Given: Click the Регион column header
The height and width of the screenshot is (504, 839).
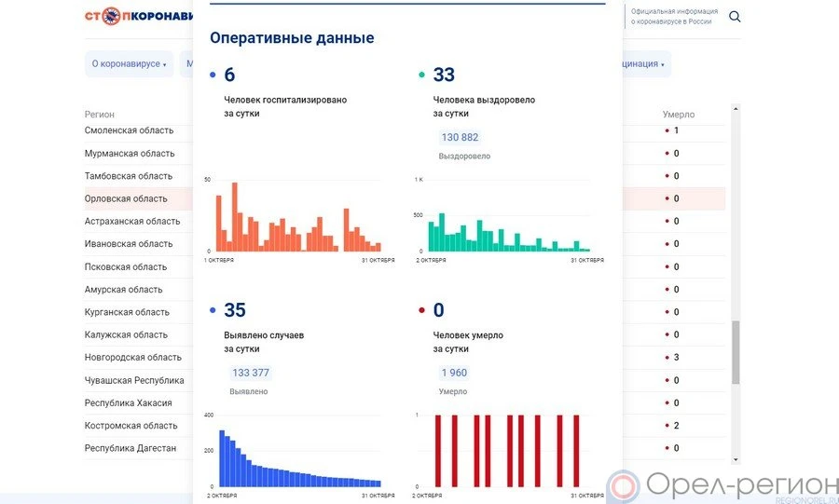Looking at the screenshot, I should click(x=100, y=115).
